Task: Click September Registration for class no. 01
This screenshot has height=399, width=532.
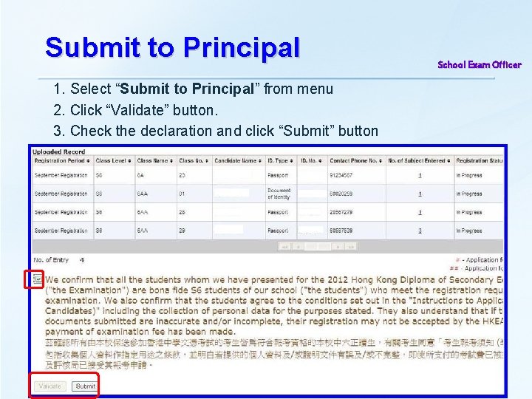Action: pos(61,194)
